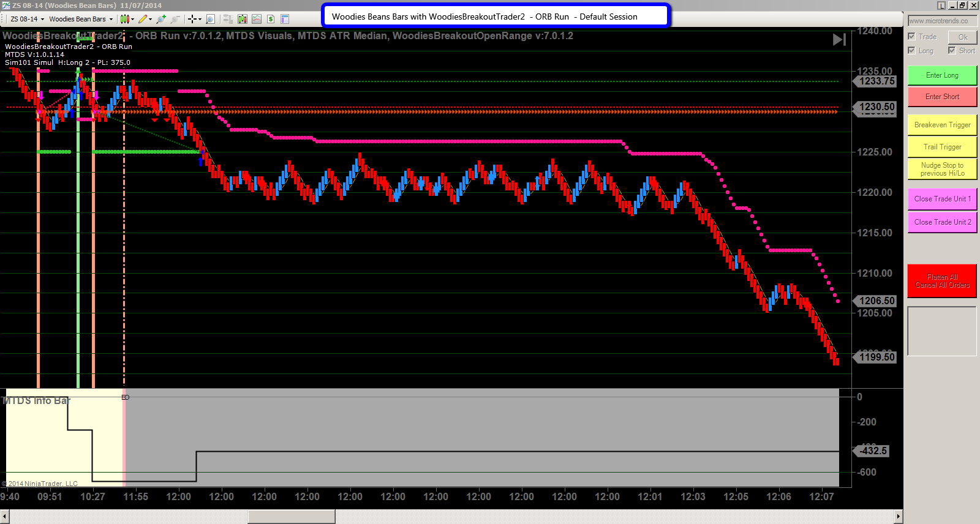Toggle the Trade checkbox
Viewport: 980px width, 524px height.
(911, 37)
